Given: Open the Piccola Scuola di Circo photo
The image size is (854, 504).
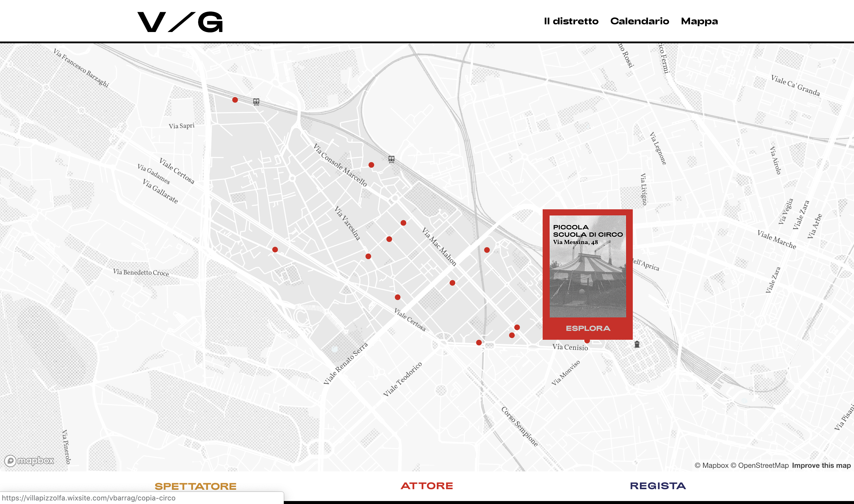Looking at the screenshot, I should coord(588,266).
